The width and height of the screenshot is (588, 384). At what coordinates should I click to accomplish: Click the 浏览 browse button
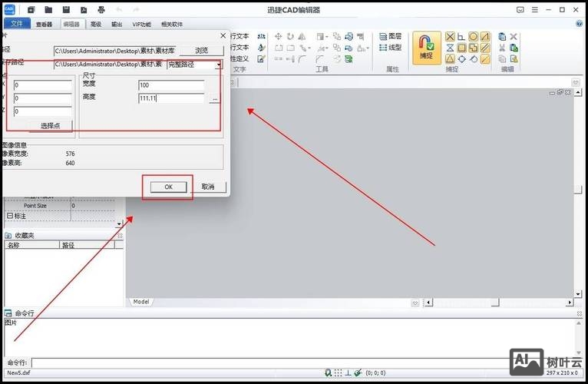pyautogui.click(x=200, y=51)
